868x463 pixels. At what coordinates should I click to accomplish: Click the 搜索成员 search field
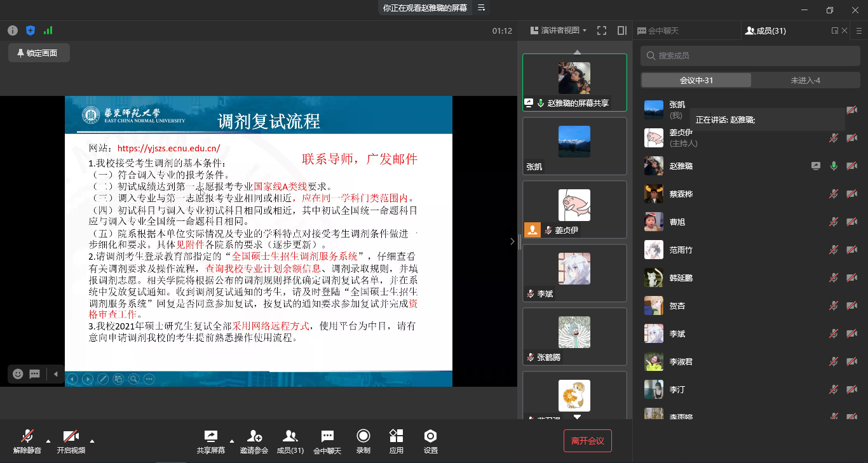750,56
